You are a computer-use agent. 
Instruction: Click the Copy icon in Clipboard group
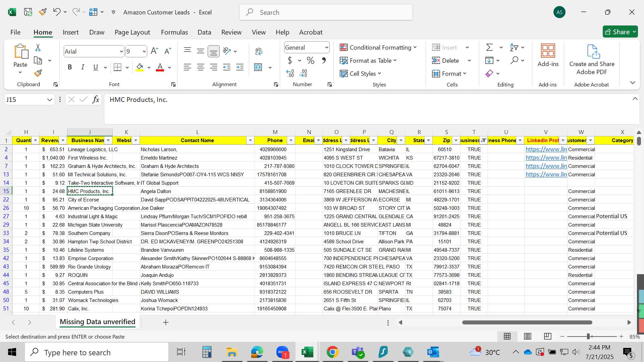coord(38,61)
